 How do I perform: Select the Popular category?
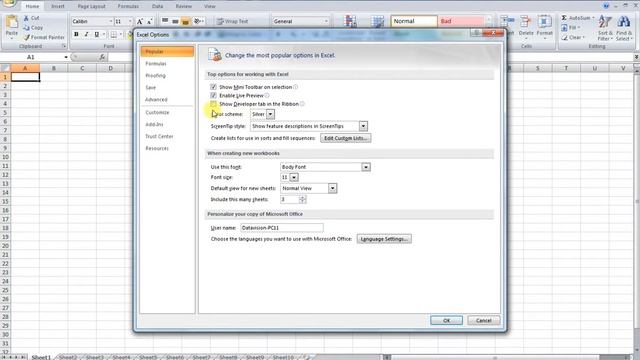tap(167, 51)
